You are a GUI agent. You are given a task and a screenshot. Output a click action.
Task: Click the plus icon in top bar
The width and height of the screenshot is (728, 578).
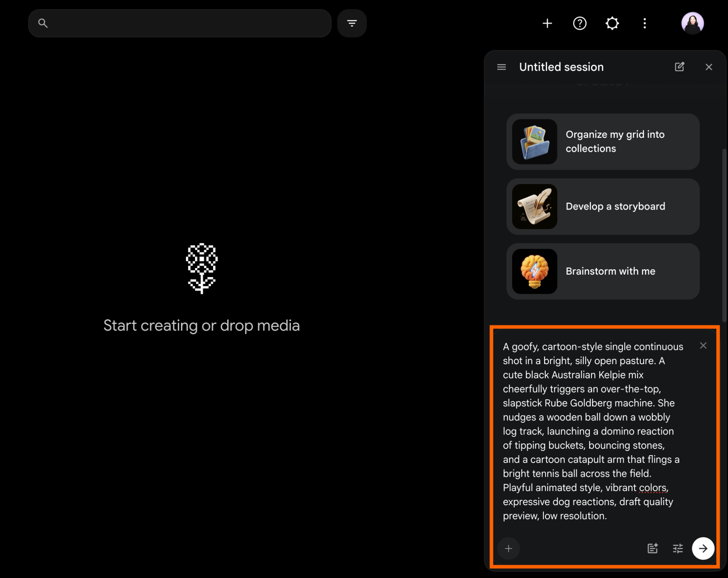point(547,23)
